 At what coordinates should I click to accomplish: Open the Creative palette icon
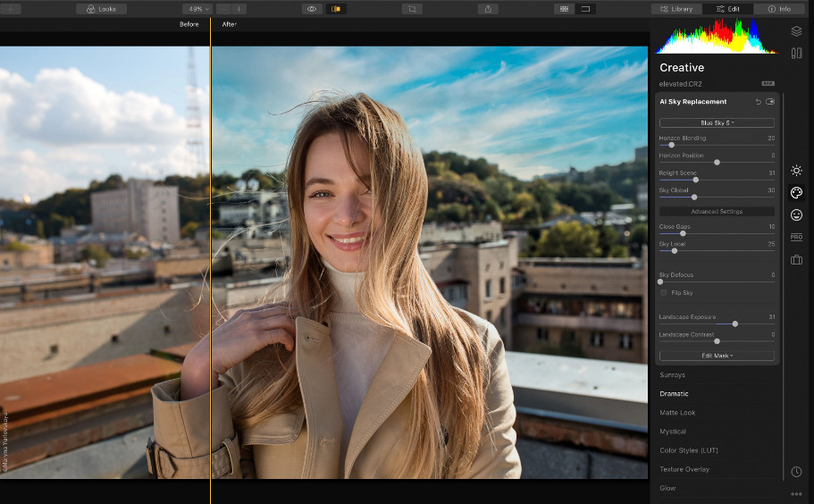click(x=796, y=192)
